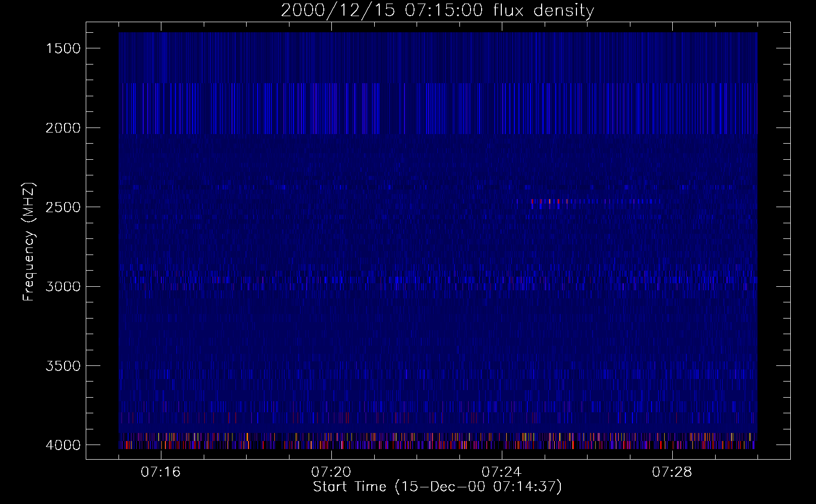Select the 4000 frequency axis label

[63, 445]
